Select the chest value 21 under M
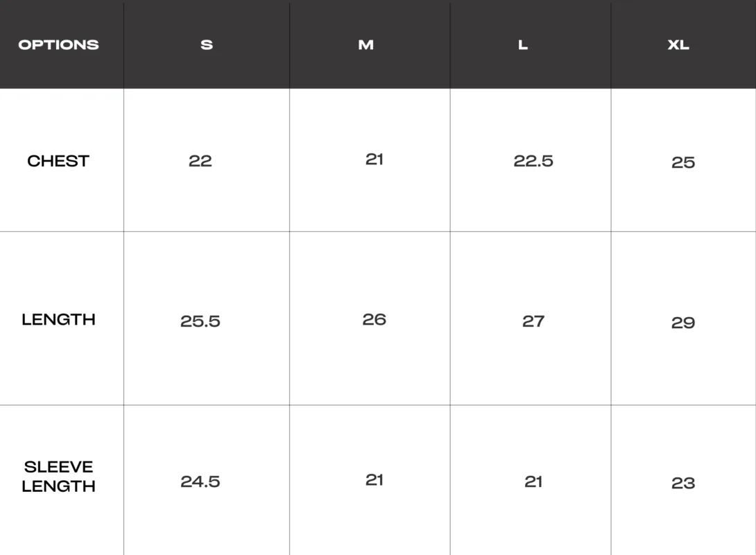756x555 pixels. coord(375,160)
